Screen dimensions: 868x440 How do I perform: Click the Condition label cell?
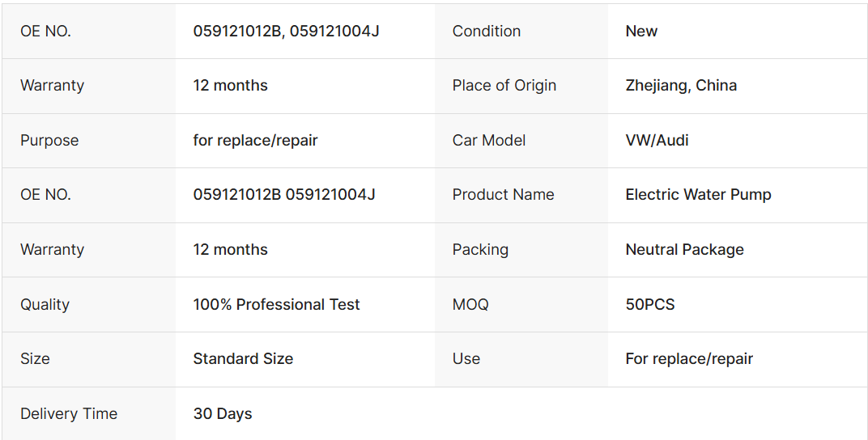pyautogui.click(x=487, y=32)
